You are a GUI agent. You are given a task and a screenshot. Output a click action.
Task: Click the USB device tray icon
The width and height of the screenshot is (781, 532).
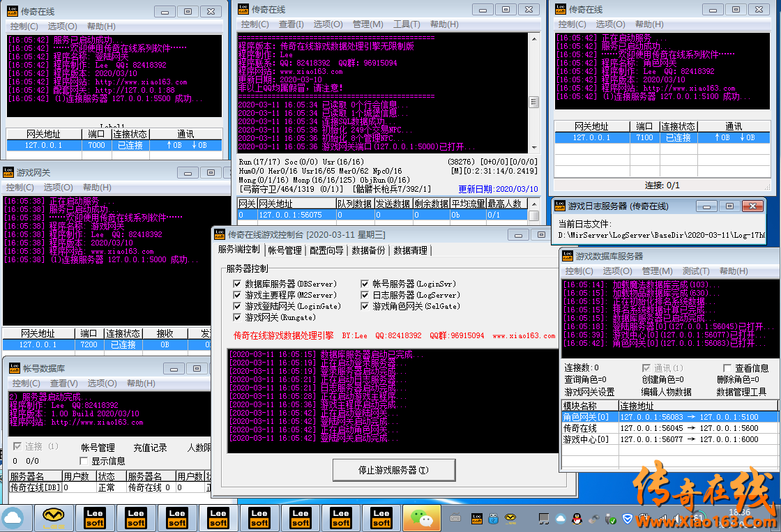[493, 519]
